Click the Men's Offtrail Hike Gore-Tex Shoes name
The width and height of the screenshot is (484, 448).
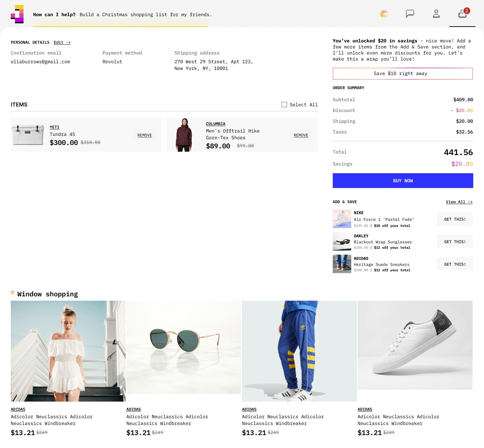[233, 134]
